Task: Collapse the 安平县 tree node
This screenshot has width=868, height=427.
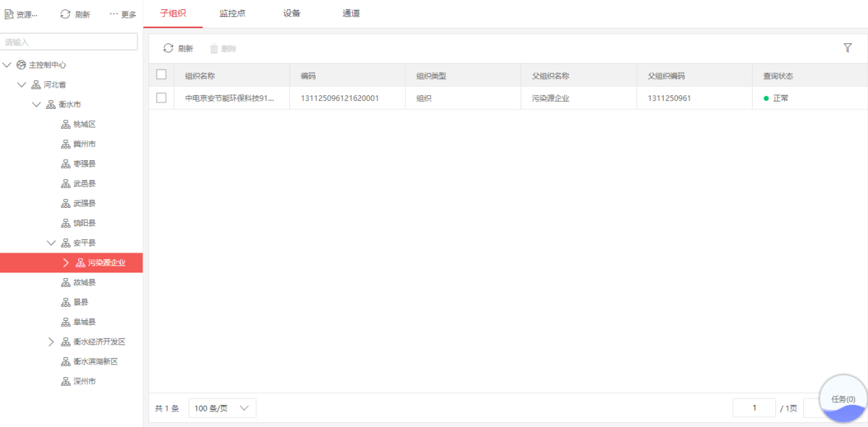Action: point(51,243)
